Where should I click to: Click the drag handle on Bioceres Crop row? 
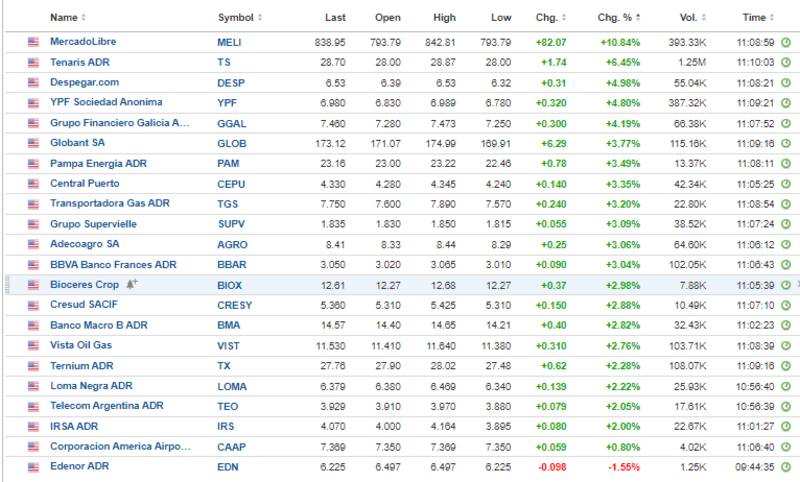tap(6, 285)
